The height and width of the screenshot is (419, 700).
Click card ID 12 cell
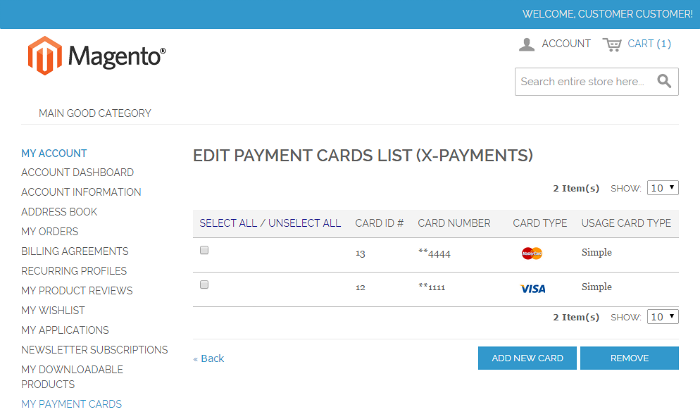point(360,288)
